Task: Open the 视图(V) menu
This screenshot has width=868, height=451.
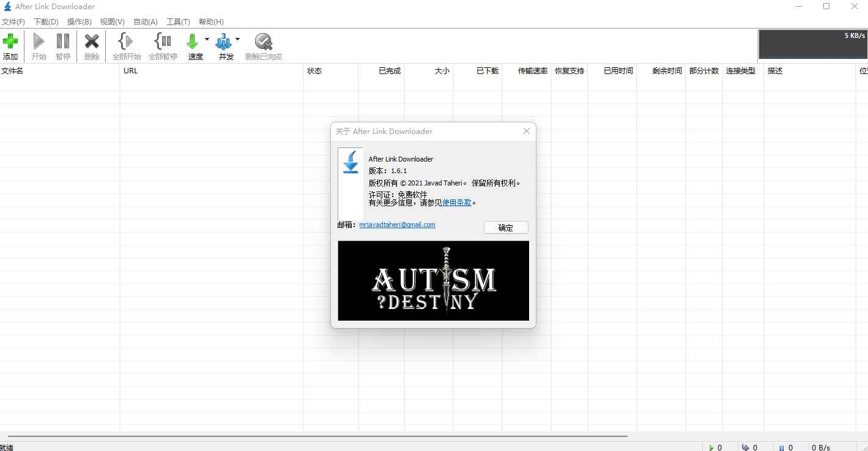Action: click(111, 21)
